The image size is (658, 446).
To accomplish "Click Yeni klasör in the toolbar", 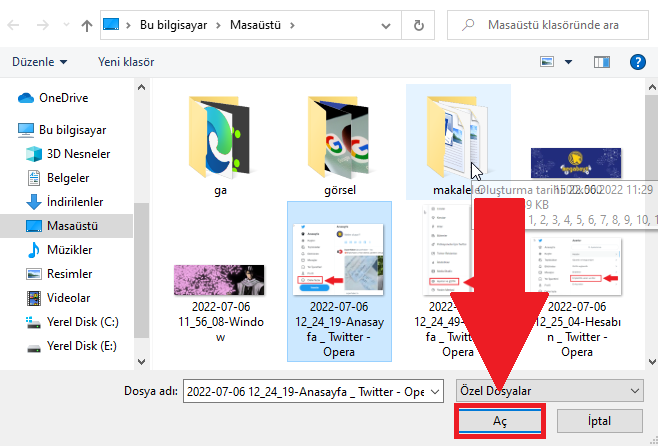I will tap(126, 62).
